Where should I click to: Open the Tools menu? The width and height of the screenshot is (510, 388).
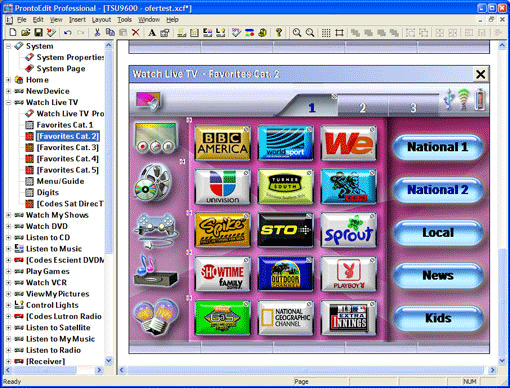point(124,20)
